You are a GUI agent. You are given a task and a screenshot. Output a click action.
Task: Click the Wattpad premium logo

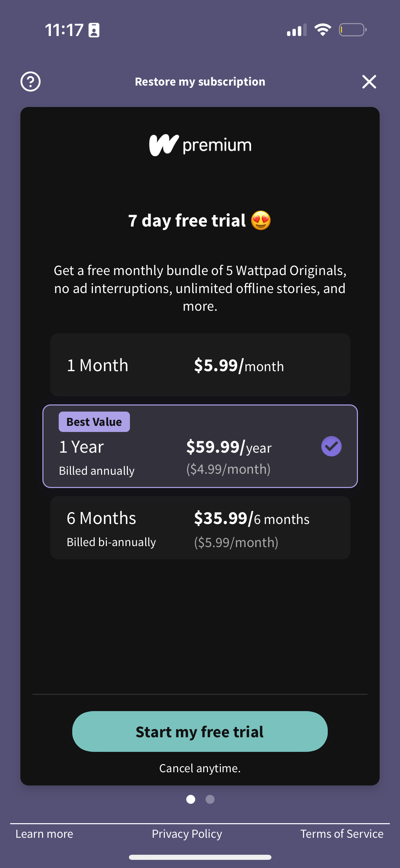pos(200,144)
